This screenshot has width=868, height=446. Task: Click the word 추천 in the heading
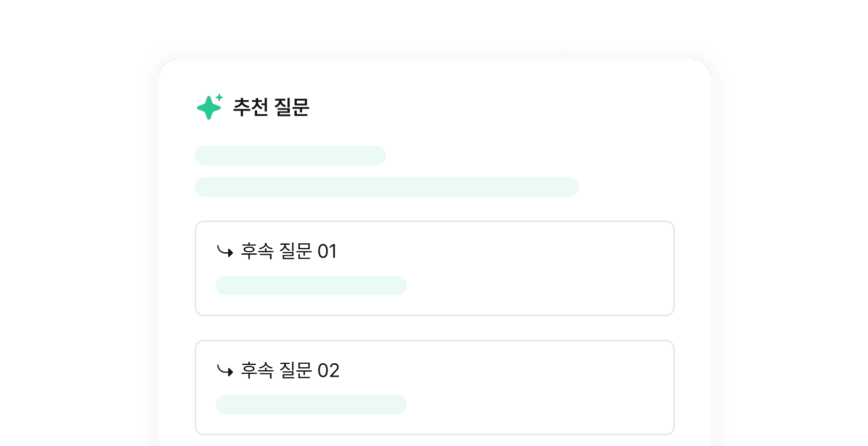[251, 107]
